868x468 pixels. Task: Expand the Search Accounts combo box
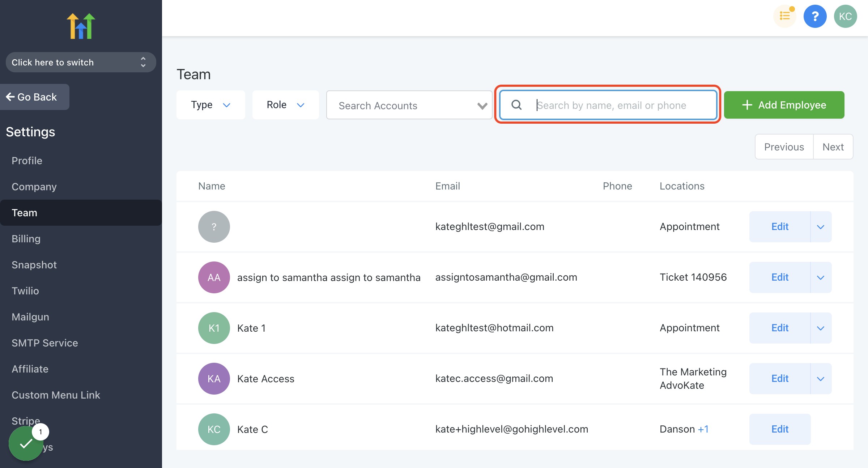tap(409, 105)
